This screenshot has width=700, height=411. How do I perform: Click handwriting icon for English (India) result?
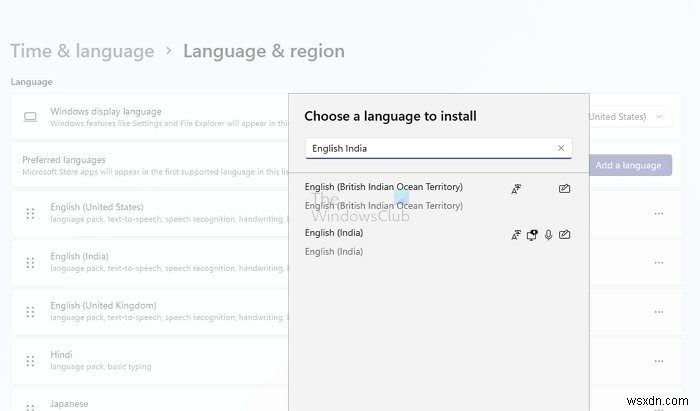[565, 235]
